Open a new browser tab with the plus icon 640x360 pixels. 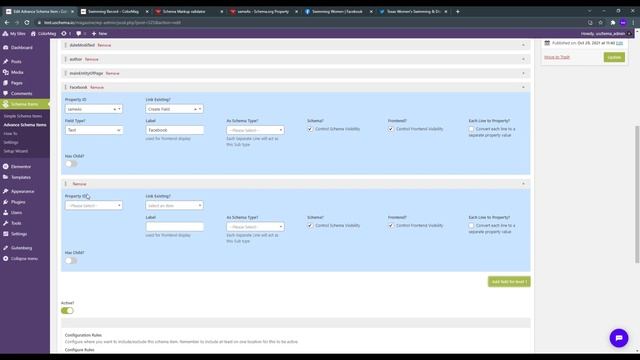tap(458, 11)
